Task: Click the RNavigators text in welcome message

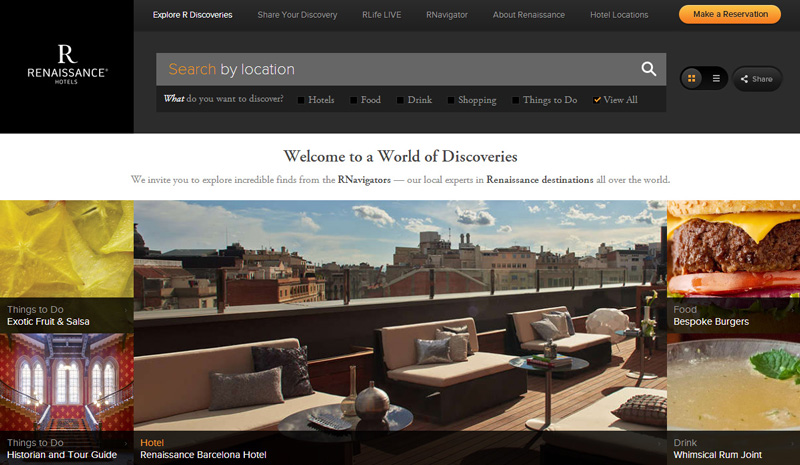Action: coord(364,180)
